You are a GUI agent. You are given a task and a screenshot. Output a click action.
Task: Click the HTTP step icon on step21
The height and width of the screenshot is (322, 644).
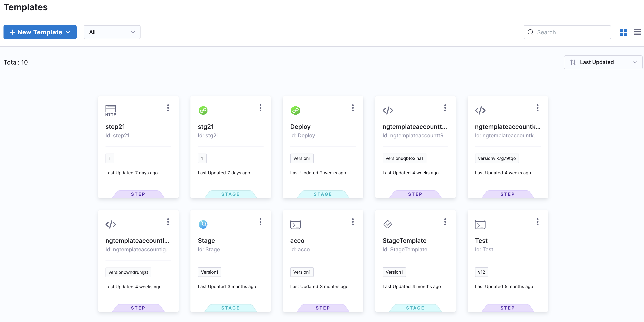point(111,110)
